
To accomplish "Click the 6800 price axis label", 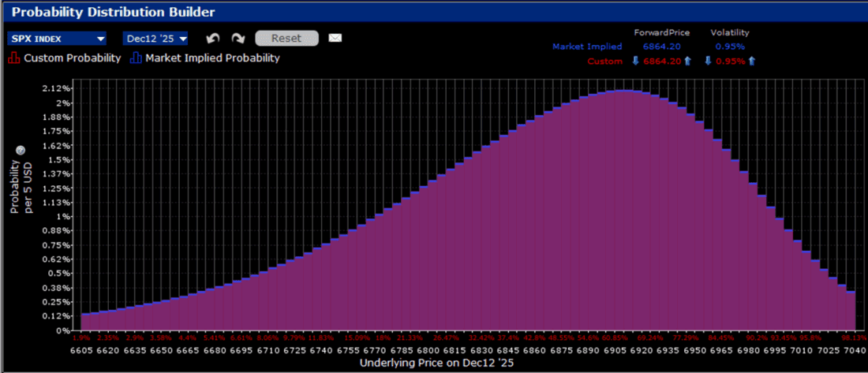I will coord(429,350).
